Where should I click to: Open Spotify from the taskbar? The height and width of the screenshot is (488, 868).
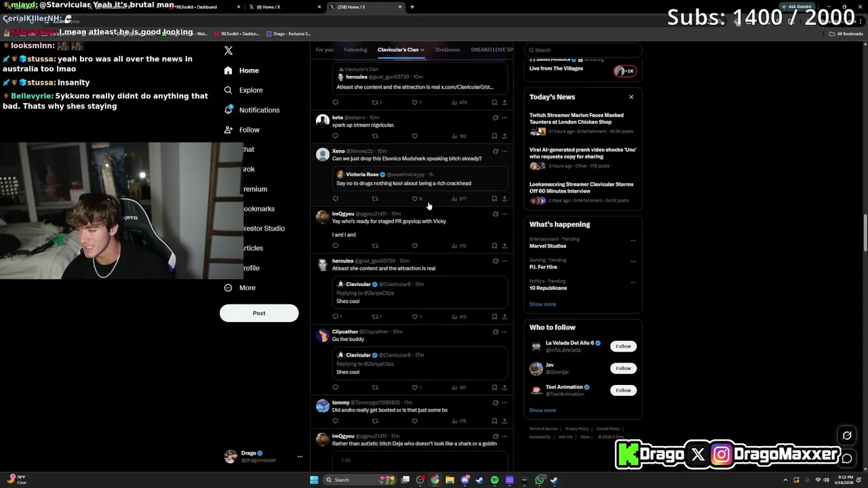click(x=494, y=480)
